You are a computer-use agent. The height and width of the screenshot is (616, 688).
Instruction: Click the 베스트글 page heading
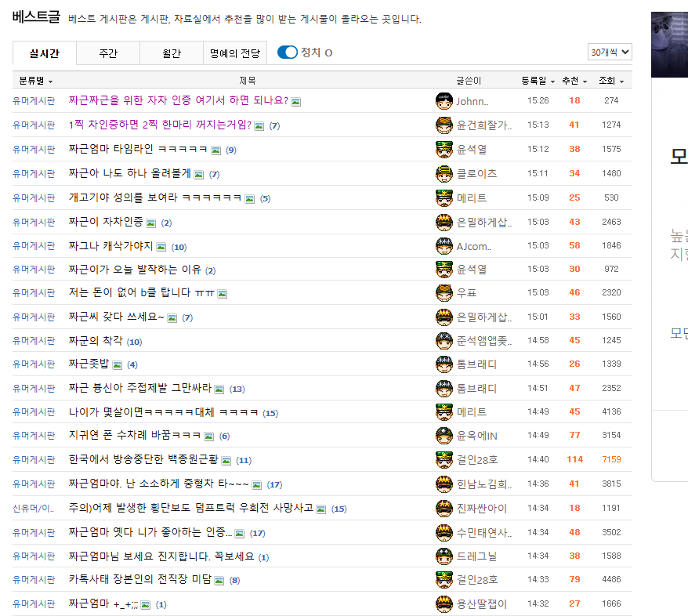point(36,16)
